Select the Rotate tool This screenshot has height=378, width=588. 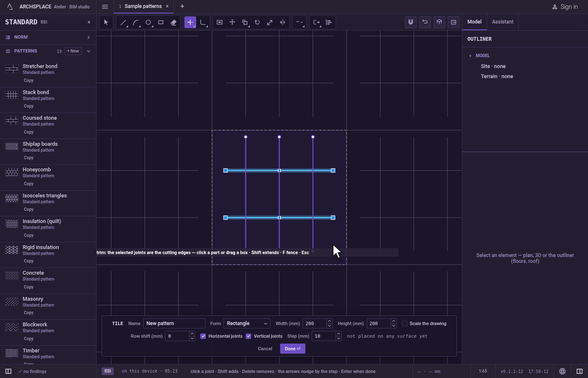coord(257,22)
